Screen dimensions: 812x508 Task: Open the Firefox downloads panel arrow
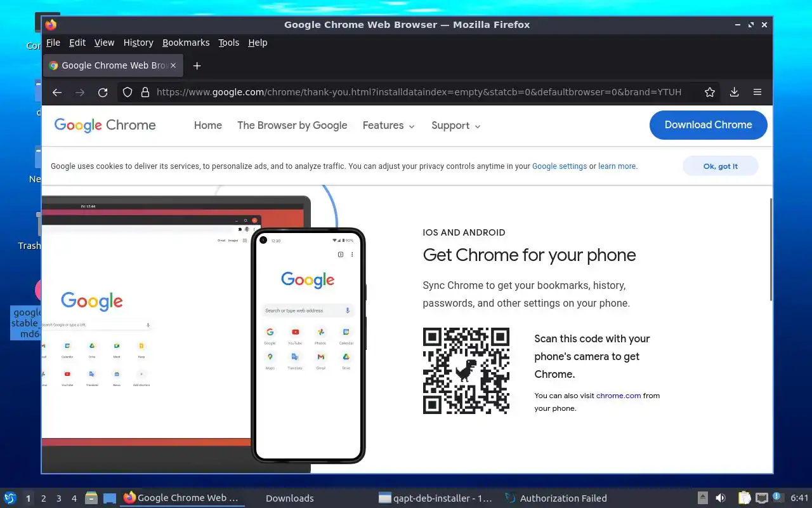[x=734, y=92]
